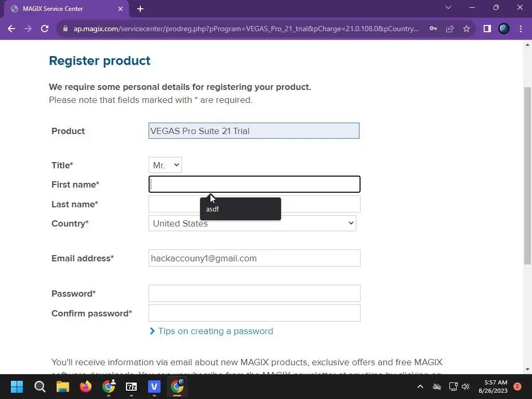Screen dimensions: 532x399
Task: Click the browser forward arrow
Action: (28, 29)
